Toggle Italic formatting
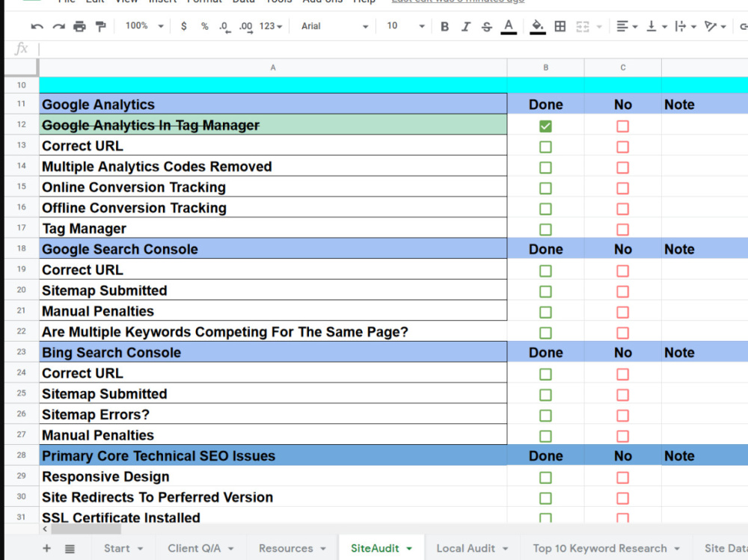Image resolution: width=748 pixels, height=560 pixels. (465, 26)
